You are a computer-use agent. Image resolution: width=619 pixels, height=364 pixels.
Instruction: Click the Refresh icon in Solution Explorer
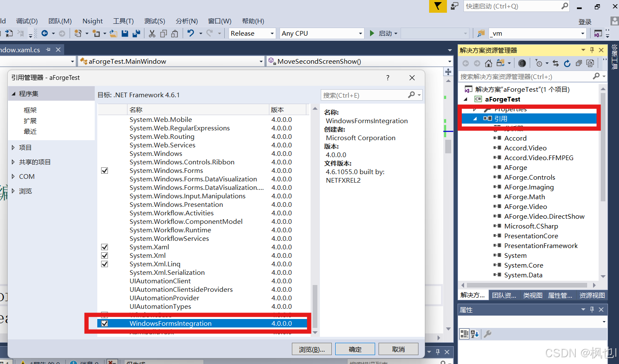(567, 63)
